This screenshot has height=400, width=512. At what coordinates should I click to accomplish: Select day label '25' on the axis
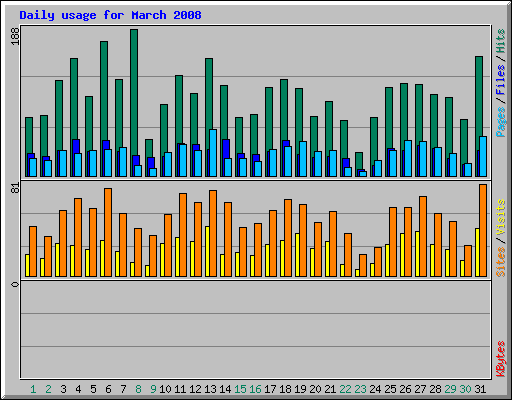(x=390, y=389)
